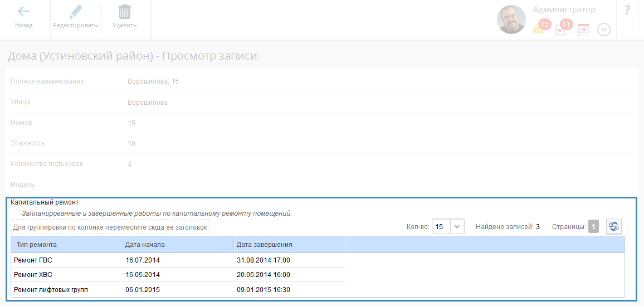644x306 pixels.
Task: Select the Ремонт ГВС row
Action: click(178, 260)
